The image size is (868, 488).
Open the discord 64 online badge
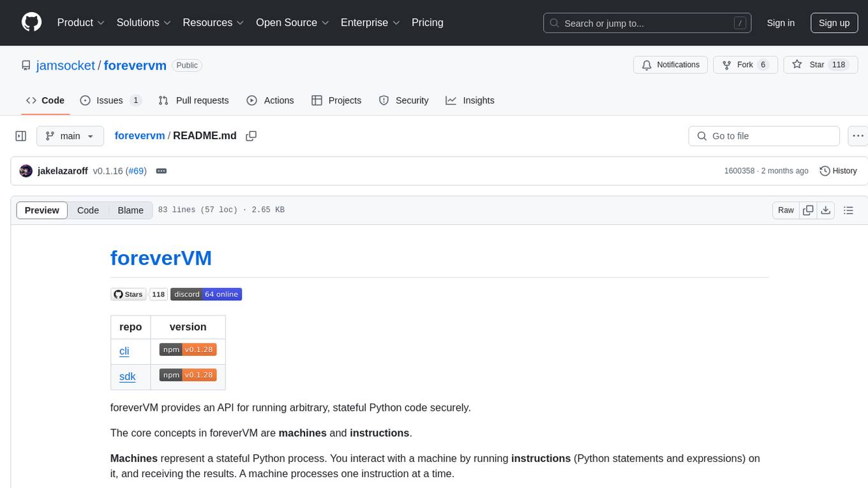click(206, 294)
